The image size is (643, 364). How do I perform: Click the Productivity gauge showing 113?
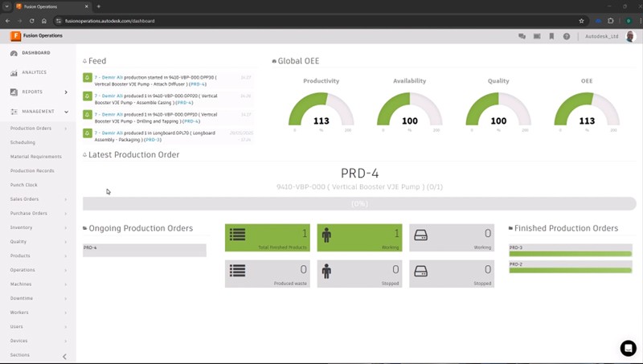pyautogui.click(x=321, y=109)
